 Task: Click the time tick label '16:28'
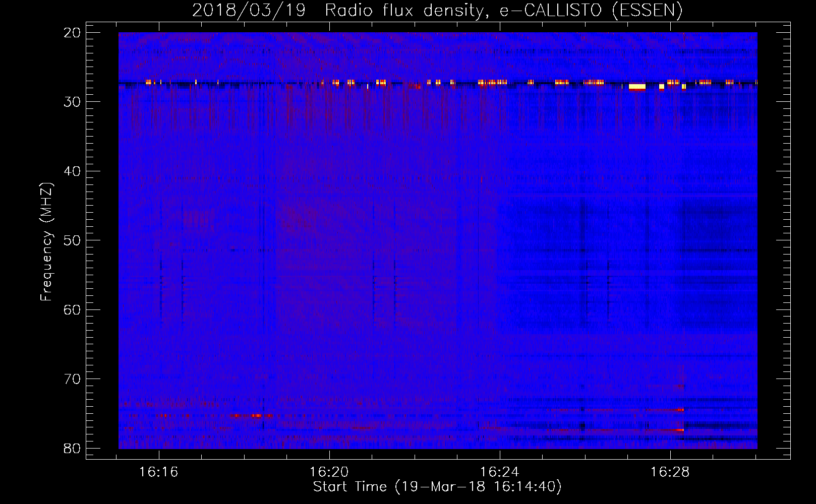(x=670, y=472)
